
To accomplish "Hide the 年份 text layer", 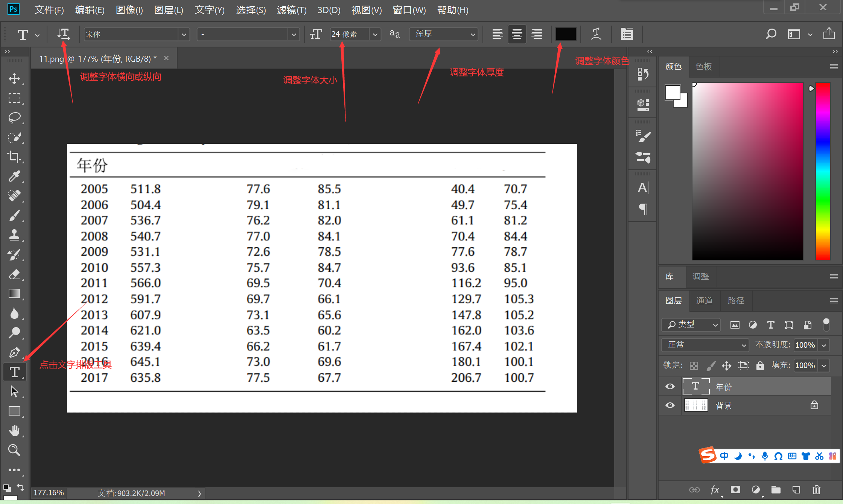I will (670, 387).
